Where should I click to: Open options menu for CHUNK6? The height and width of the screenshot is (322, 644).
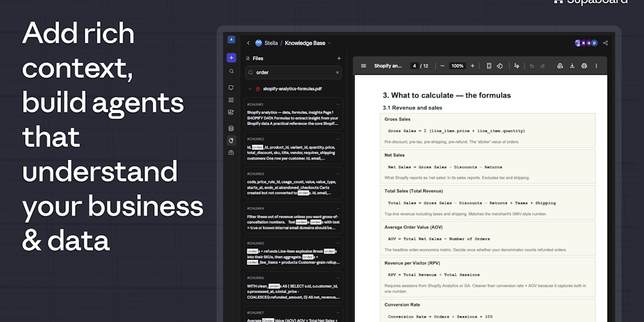click(x=338, y=277)
